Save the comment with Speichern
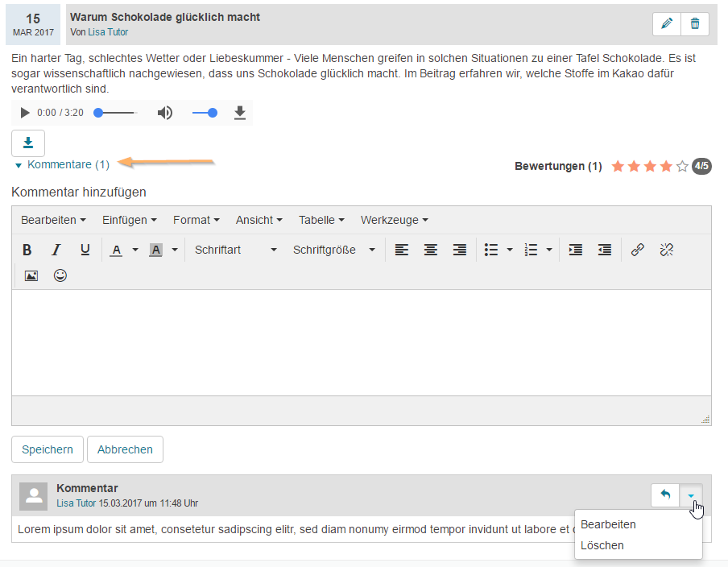The width and height of the screenshot is (728, 567). tap(47, 449)
